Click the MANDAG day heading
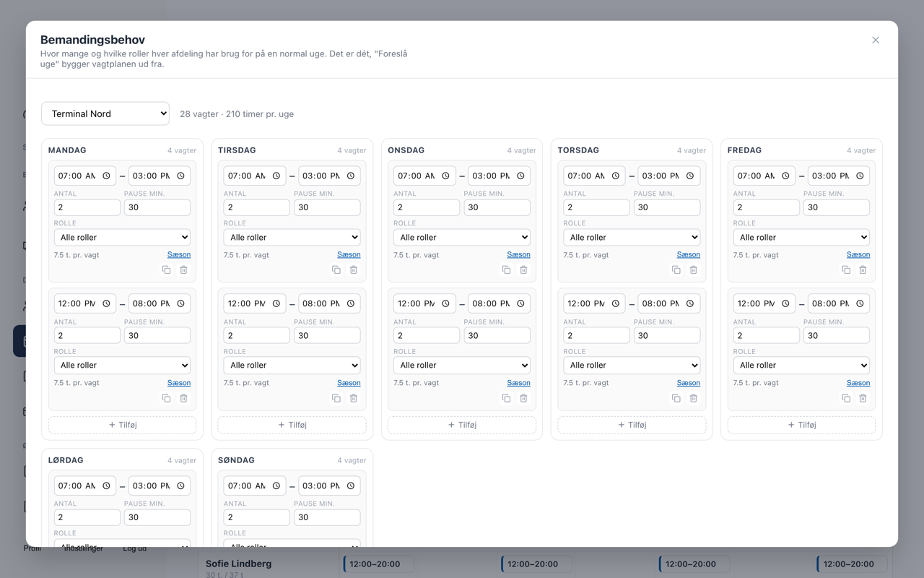The image size is (924, 578). (67, 150)
